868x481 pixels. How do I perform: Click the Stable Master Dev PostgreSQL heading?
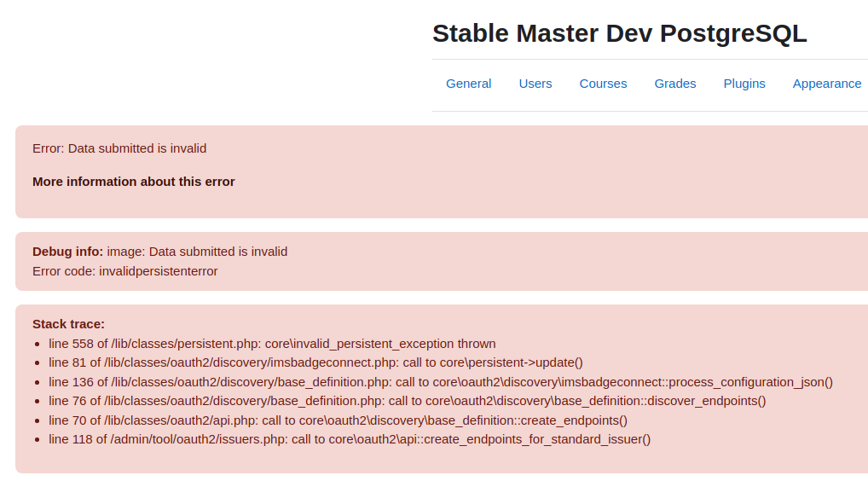coord(619,34)
